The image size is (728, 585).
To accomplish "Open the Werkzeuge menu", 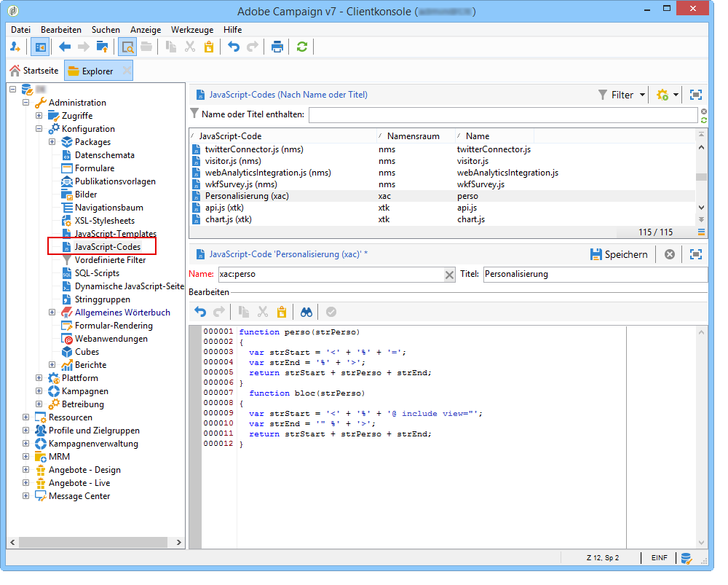I will (192, 30).
